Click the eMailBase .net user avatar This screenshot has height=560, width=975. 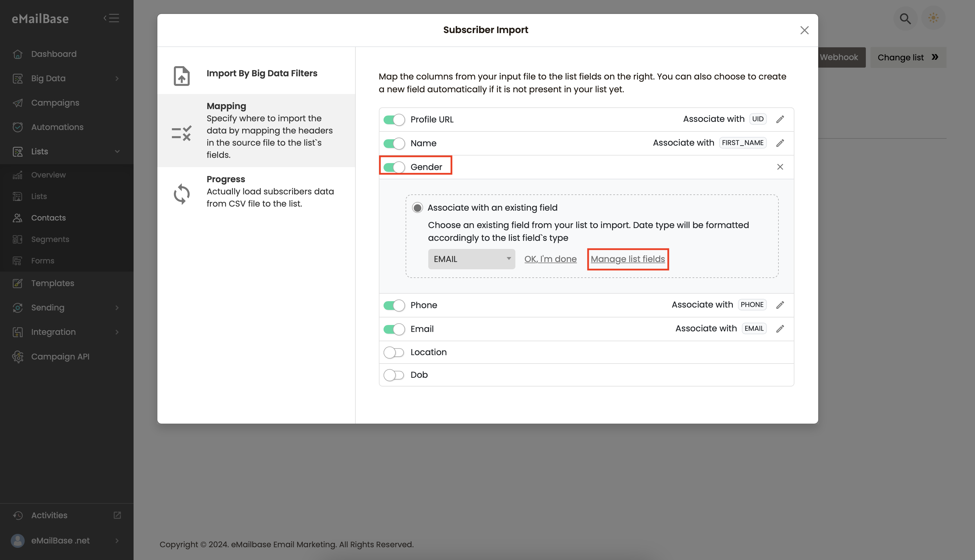coord(18,541)
